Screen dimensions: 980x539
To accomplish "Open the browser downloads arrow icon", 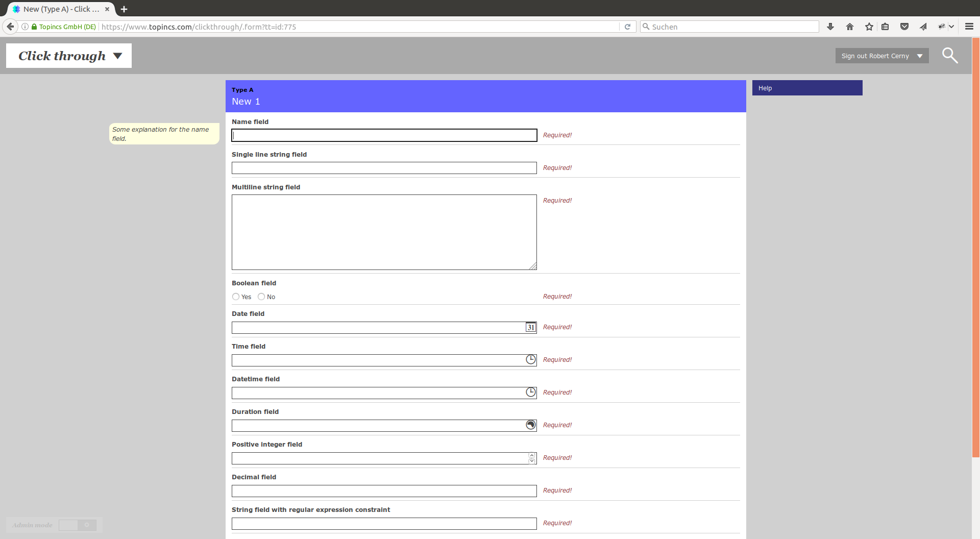I will [830, 27].
